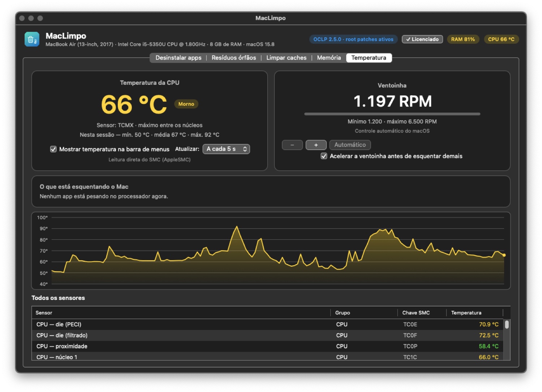The image size is (542, 392).
Task: Click the sensors table scrollbar thumb
Action: coord(507,325)
